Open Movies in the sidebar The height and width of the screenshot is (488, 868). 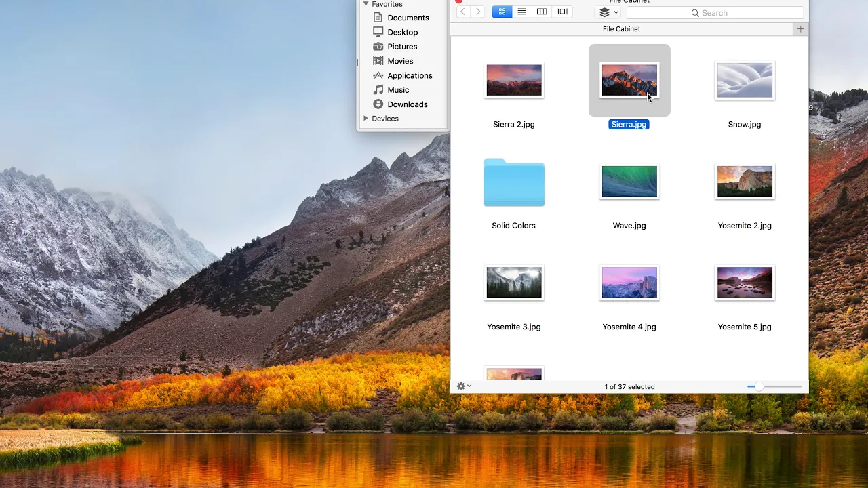[x=401, y=61]
